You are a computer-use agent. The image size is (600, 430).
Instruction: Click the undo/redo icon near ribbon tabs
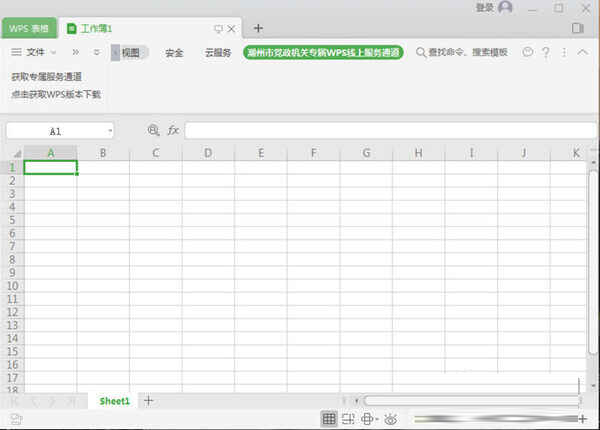tap(97, 52)
